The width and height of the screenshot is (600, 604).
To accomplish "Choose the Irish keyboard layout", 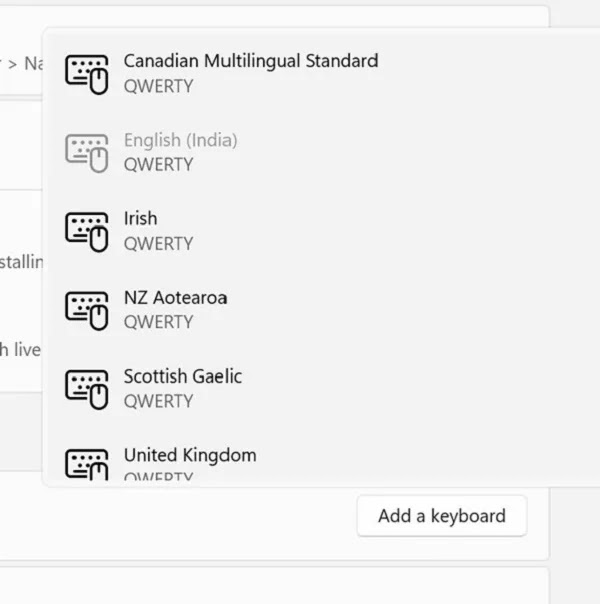I will point(322,231).
